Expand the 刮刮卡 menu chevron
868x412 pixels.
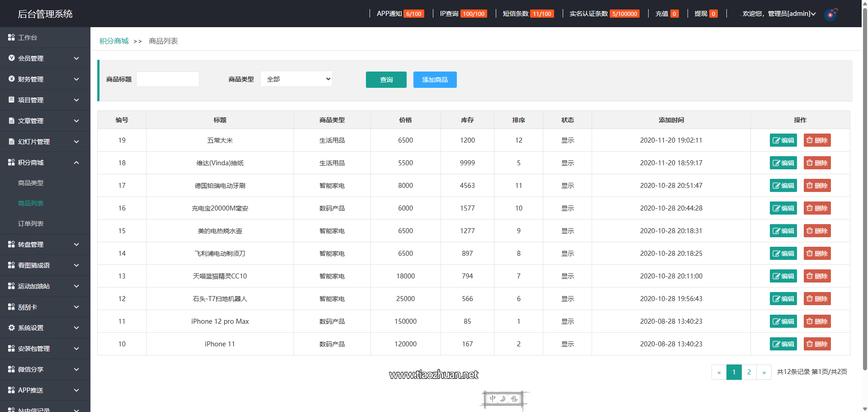point(76,307)
